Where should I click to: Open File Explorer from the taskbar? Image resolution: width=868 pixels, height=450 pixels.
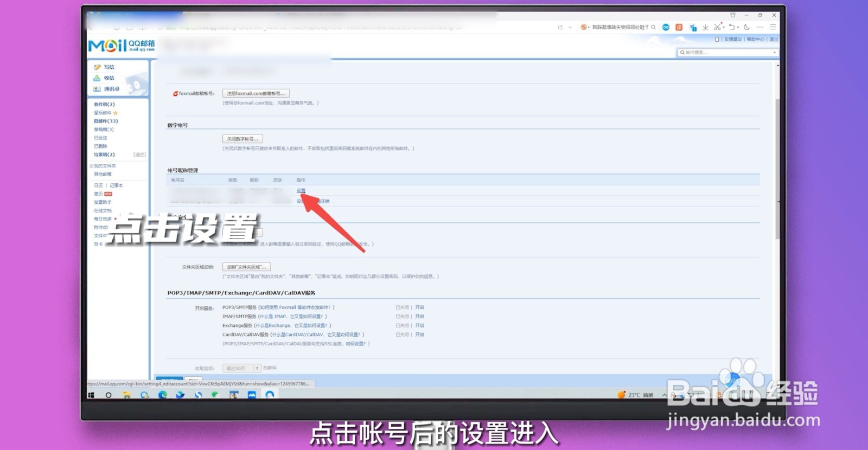(126, 395)
